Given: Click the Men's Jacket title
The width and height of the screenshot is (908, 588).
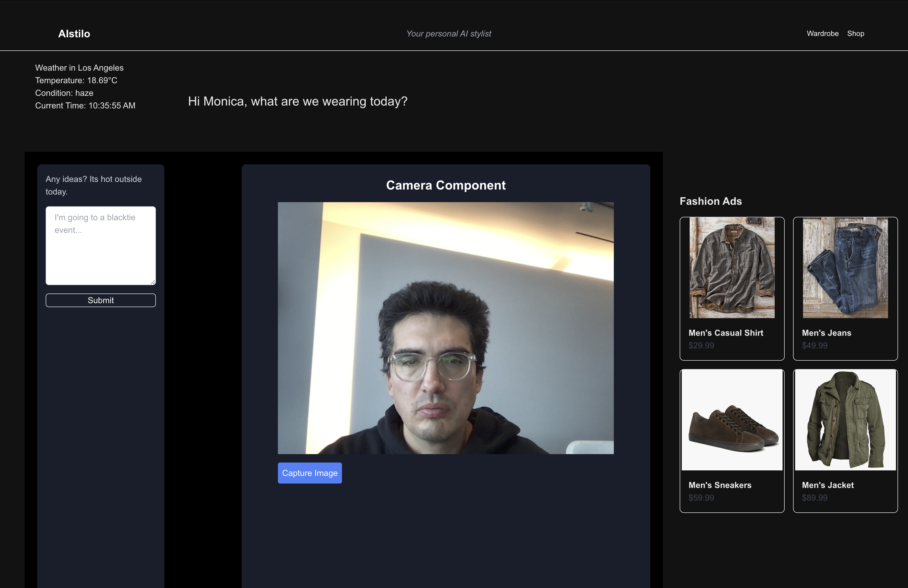Looking at the screenshot, I should coord(827,485).
